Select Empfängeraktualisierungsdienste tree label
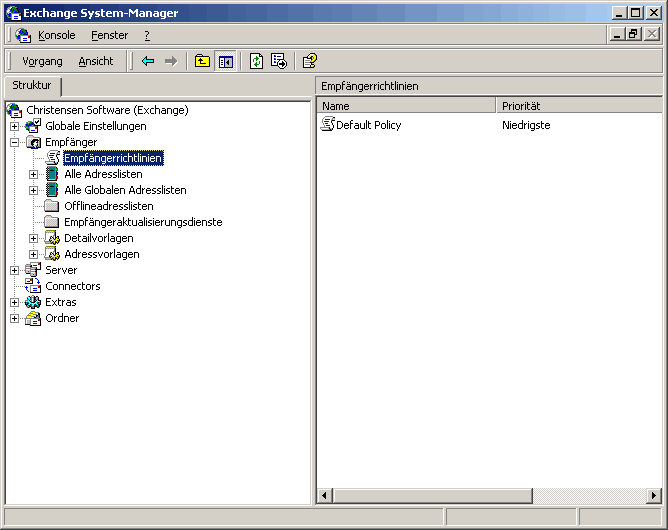This screenshot has width=668, height=530. pyautogui.click(x=143, y=222)
